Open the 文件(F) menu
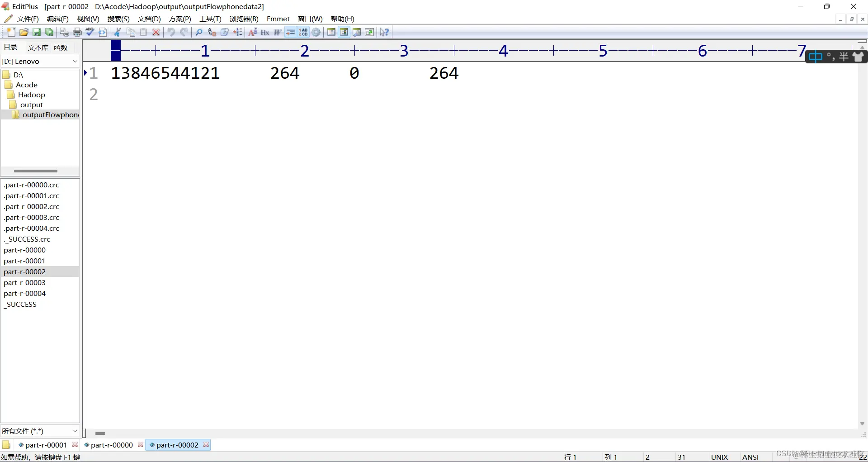 click(x=28, y=19)
